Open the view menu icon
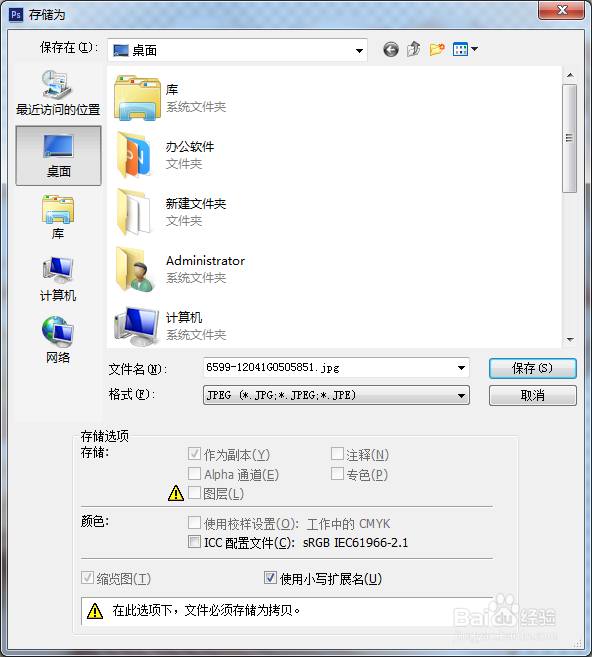 coord(460,49)
